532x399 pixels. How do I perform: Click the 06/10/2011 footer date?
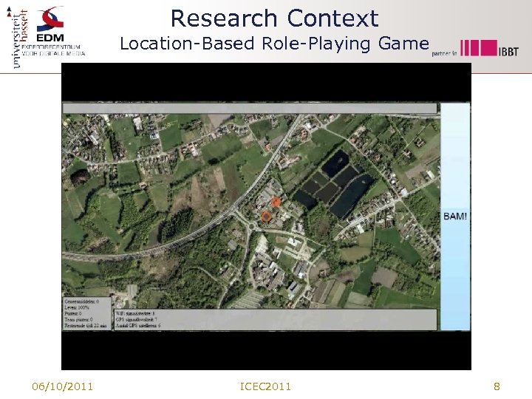click(x=62, y=386)
